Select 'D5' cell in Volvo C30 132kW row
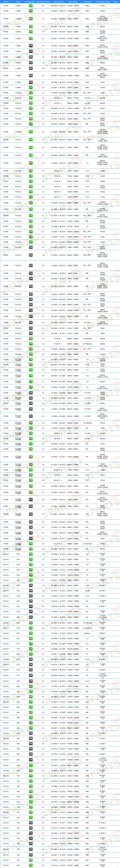 click(87, 617)
